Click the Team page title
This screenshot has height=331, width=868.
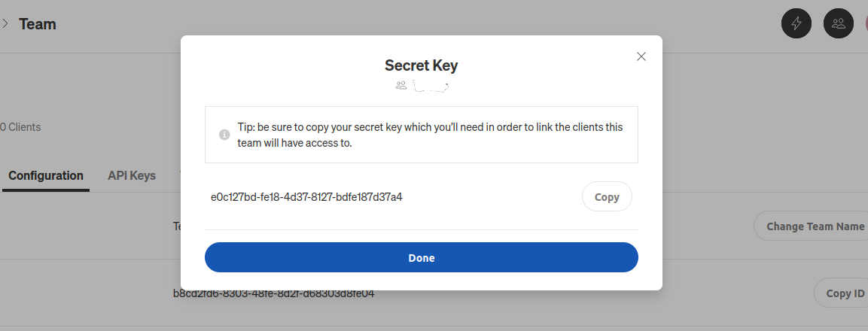[38, 24]
